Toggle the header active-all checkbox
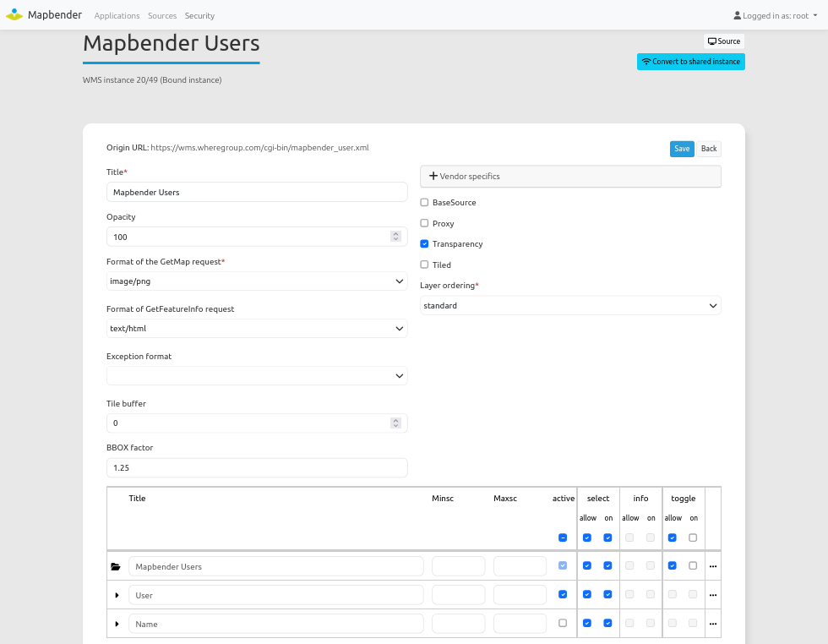This screenshot has width=828, height=644. pos(563,538)
